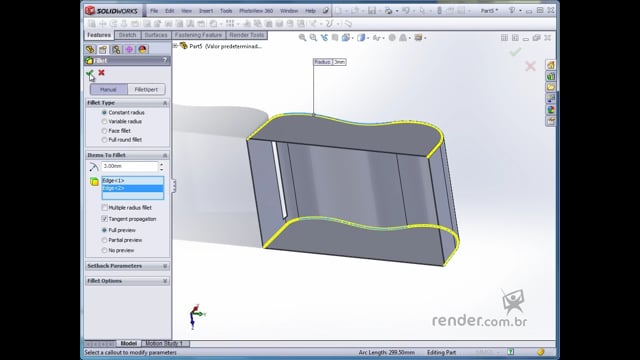Switch to the FilletXpert button
640x360 pixels.
pos(146,89)
